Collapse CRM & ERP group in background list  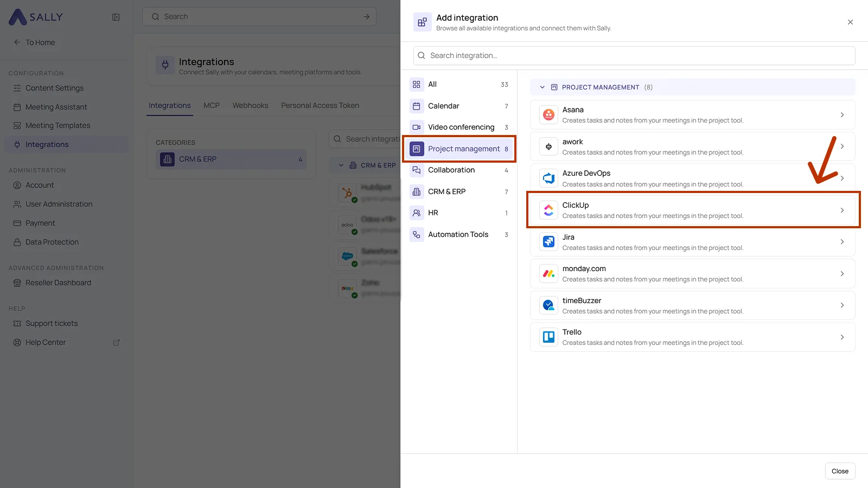point(341,165)
